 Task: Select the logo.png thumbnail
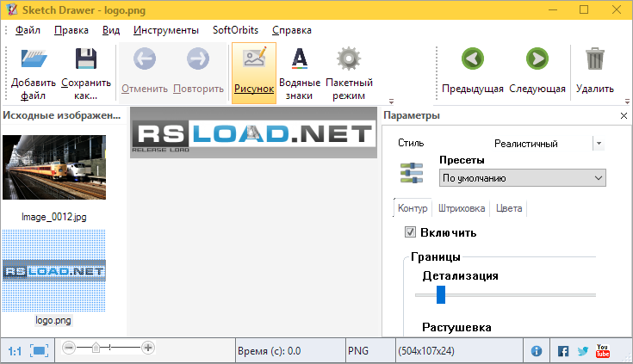54,271
